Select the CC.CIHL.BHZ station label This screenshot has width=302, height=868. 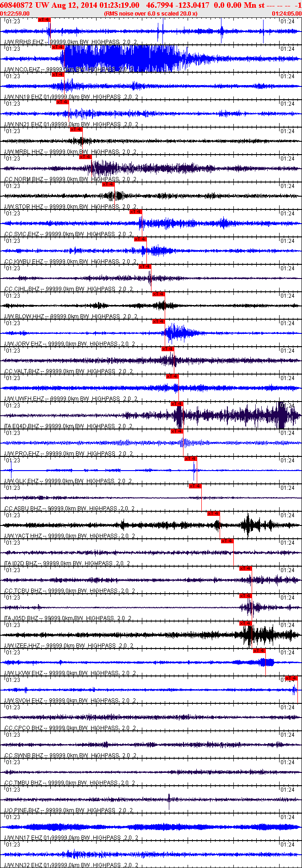[x=69, y=289]
